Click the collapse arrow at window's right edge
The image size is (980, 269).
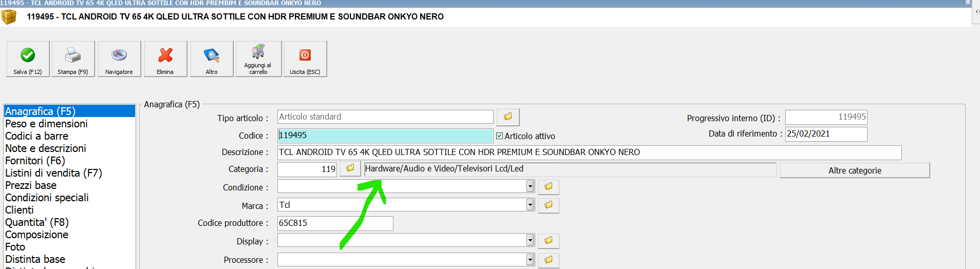tap(977, 11)
